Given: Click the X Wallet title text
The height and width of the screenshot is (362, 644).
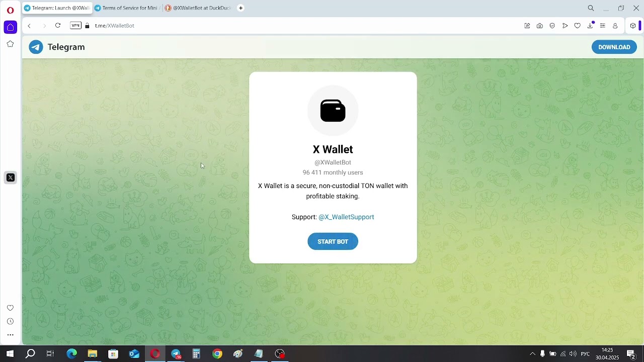Looking at the screenshot, I should (333, 149).
